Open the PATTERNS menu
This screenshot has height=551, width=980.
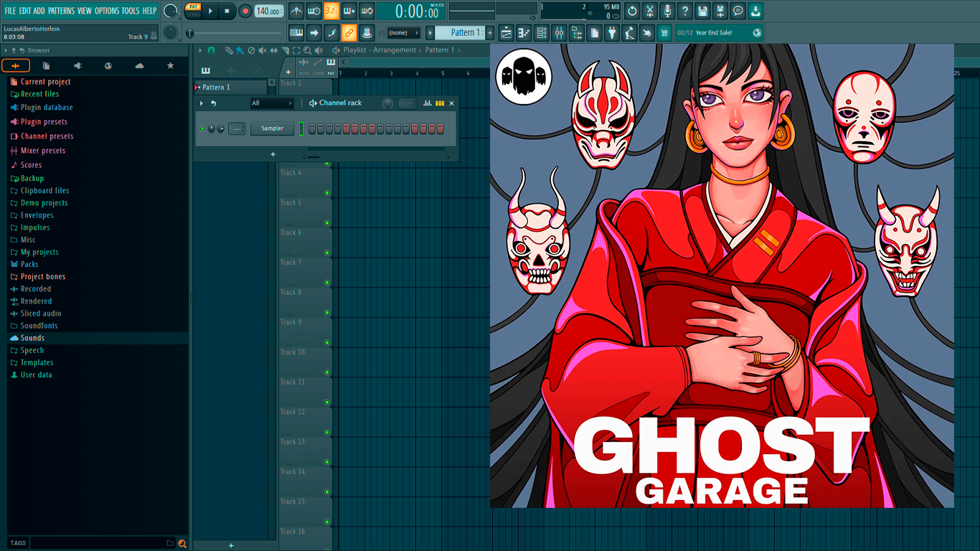62,11
